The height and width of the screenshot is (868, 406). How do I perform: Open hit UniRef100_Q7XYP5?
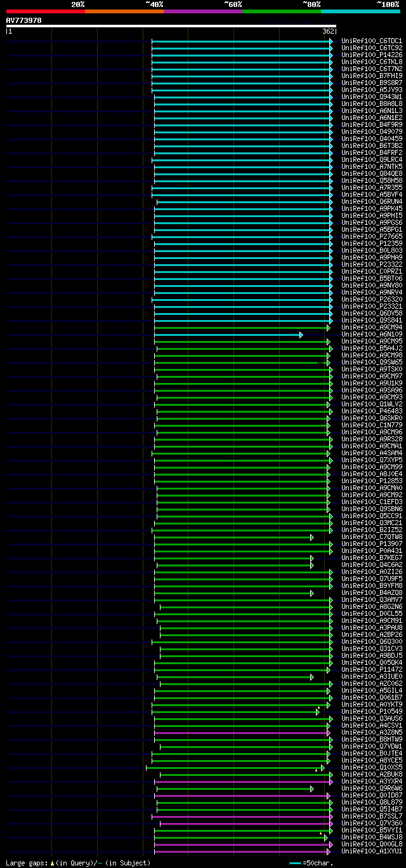coord(372,460)
